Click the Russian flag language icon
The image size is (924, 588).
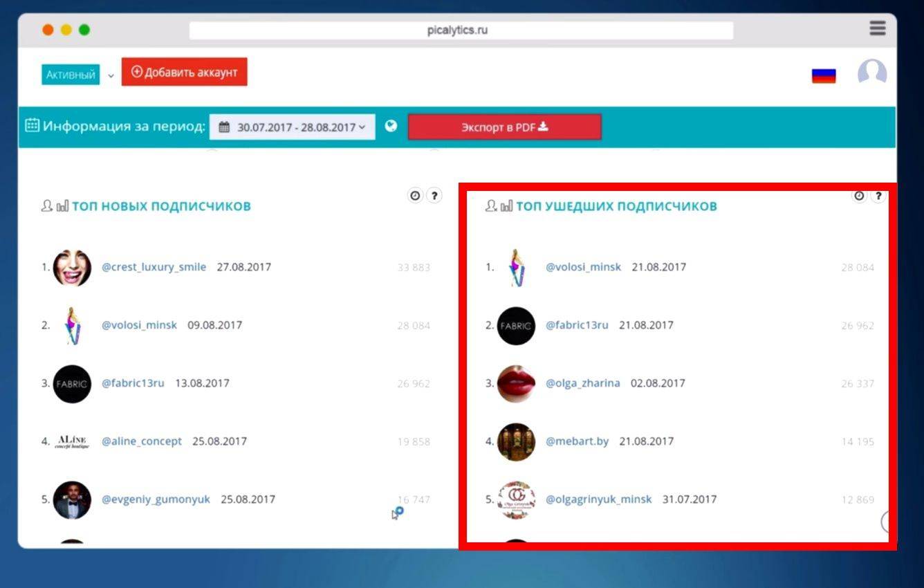823,75
